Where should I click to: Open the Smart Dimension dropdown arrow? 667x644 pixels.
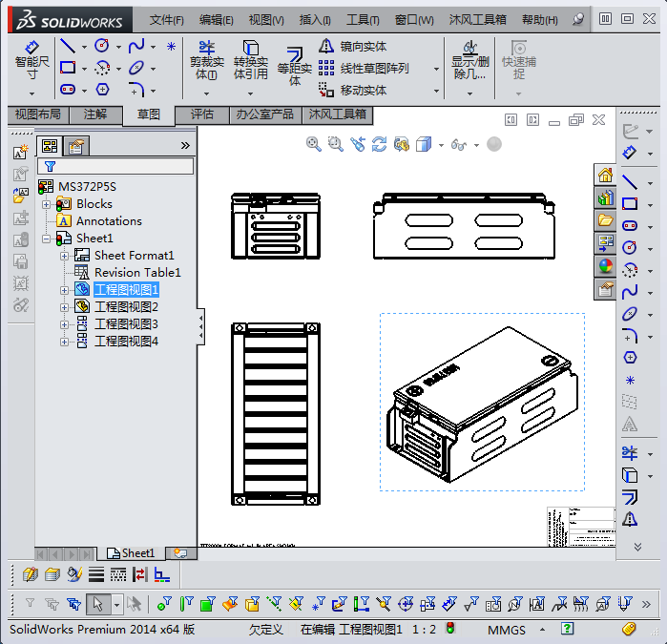pos(31,93)
